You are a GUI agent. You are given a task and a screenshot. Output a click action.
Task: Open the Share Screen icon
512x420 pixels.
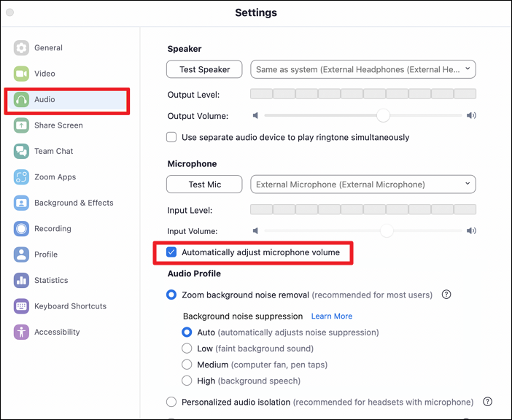[x=21, y=125]
